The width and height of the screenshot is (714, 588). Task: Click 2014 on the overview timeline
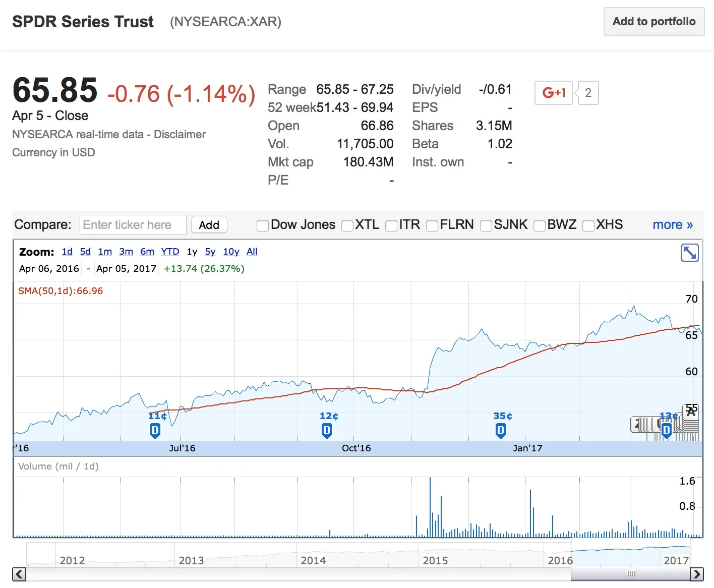coord(313,560)
